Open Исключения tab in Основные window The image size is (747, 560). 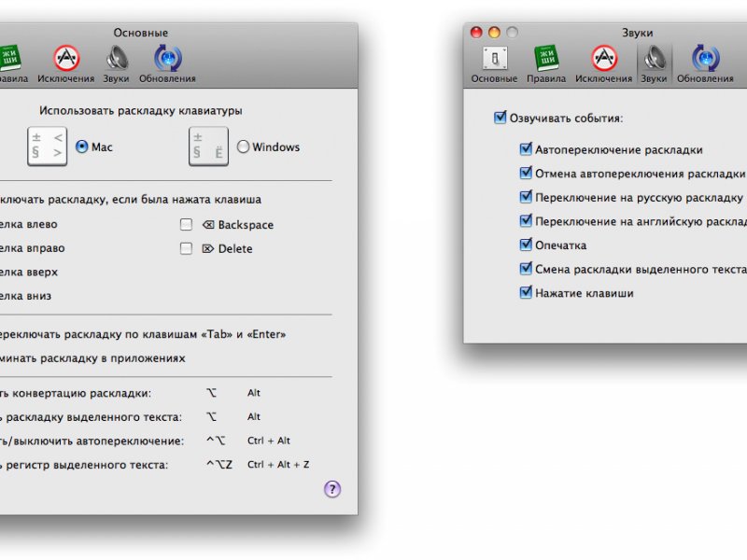point(65,64)
